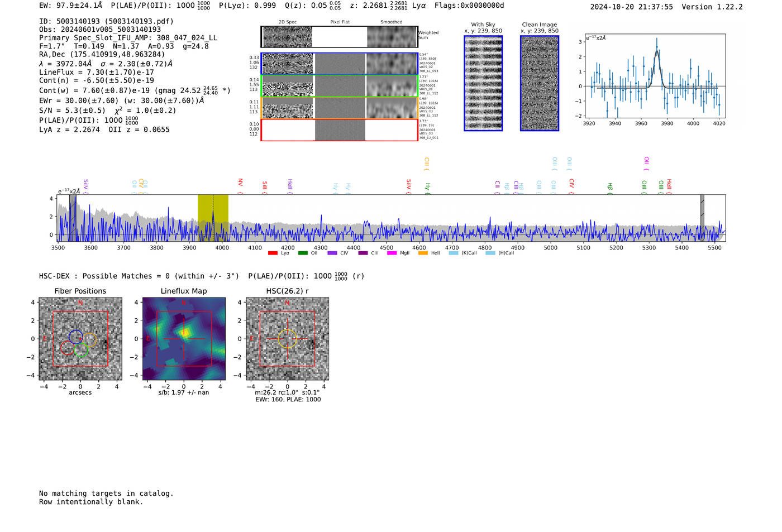Click the timestamp 2024-10-20 21:37:55

(632, 7)
